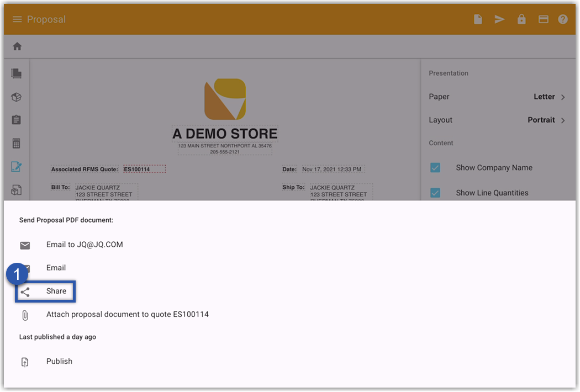Open help question mark icon
This screenshot has height=392, width=580.
point(563,19)
